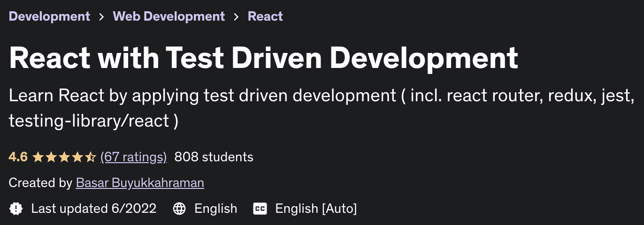Click the chevron before React breadcrumb
The image size is (644, 225).
237,17
